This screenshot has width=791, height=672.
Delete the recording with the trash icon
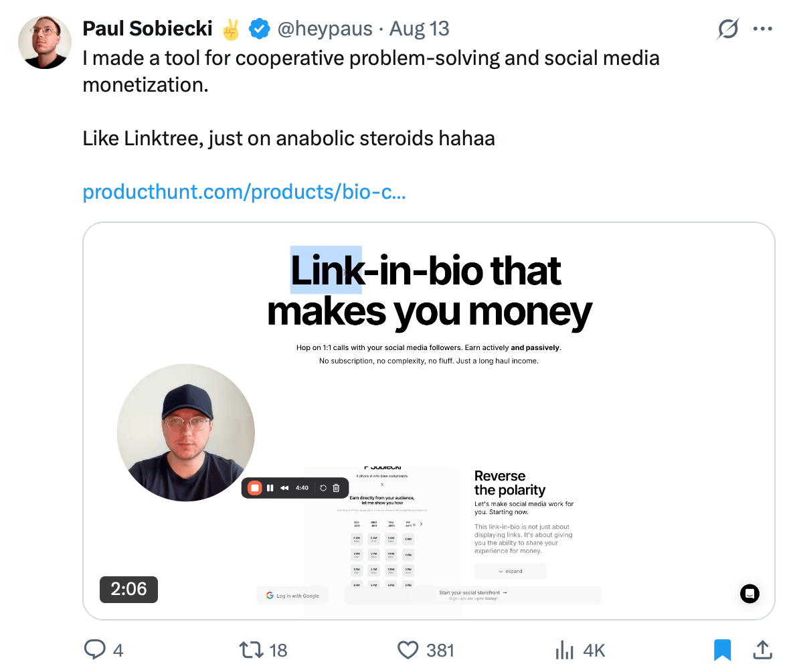(336, 488)
